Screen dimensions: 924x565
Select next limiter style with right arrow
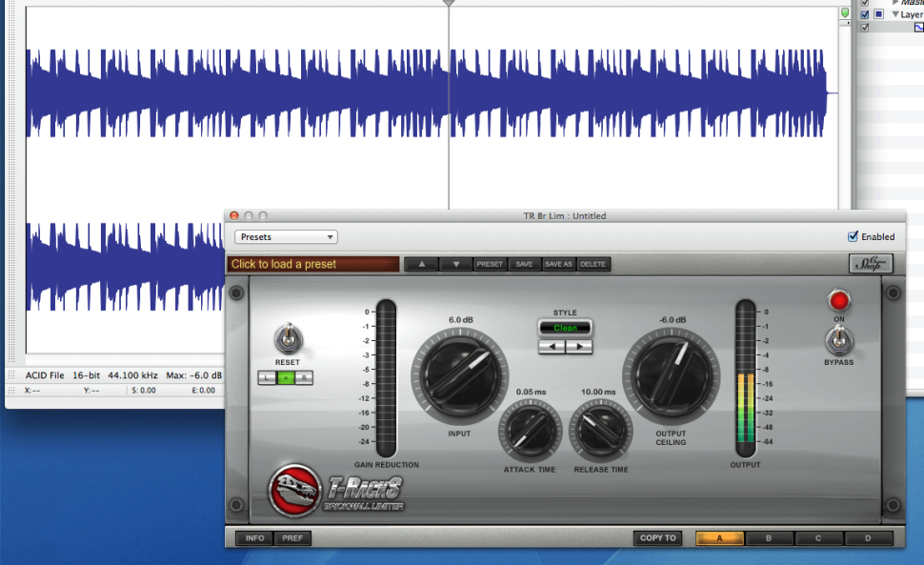click(x=579, y=347)
